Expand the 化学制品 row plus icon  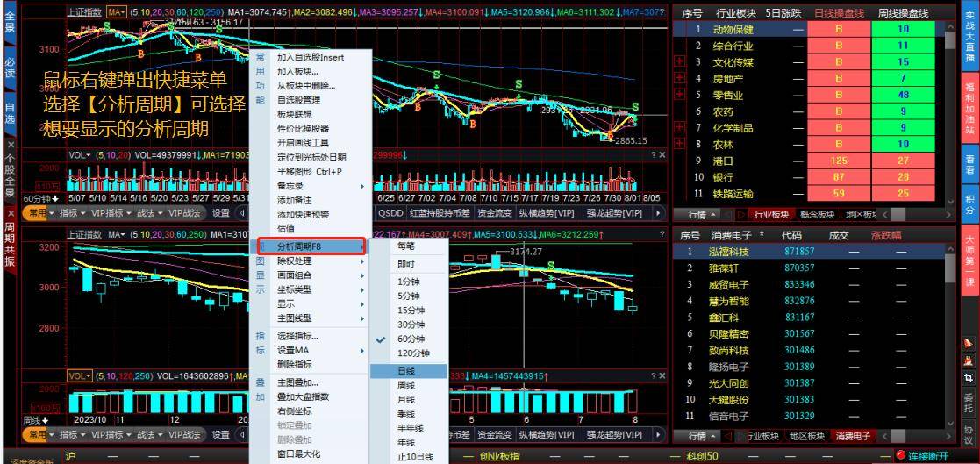(680, 127)
